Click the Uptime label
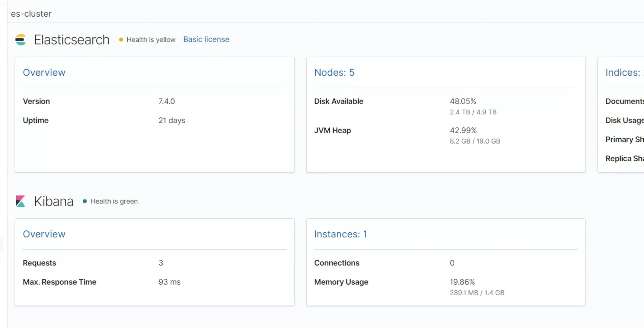This screenshot has height=328, width=644. coord(36,120)
